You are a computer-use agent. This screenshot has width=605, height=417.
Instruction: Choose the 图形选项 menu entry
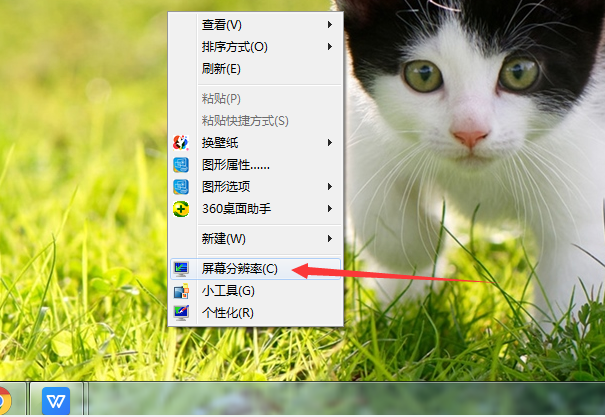coord(255,187)
